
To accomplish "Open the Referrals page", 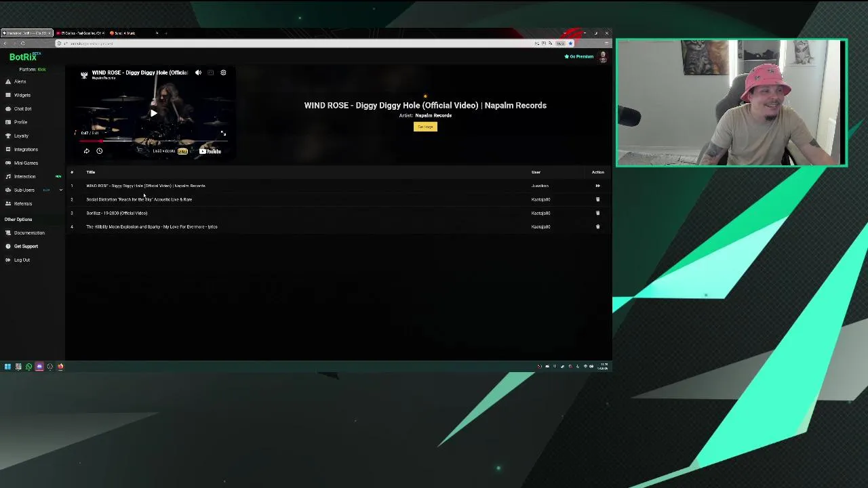I will [22, 203].
